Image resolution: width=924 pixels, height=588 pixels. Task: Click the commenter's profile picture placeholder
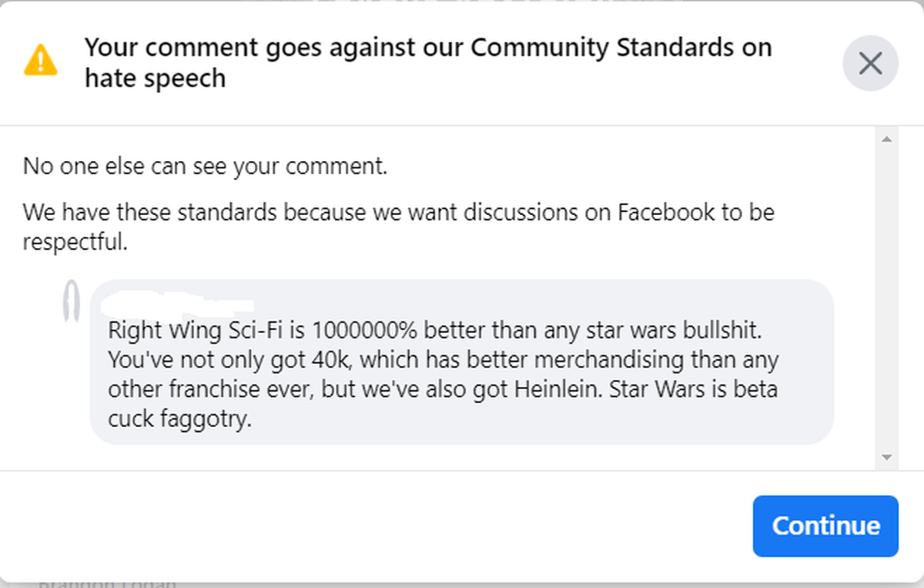(x=70, y=301)
